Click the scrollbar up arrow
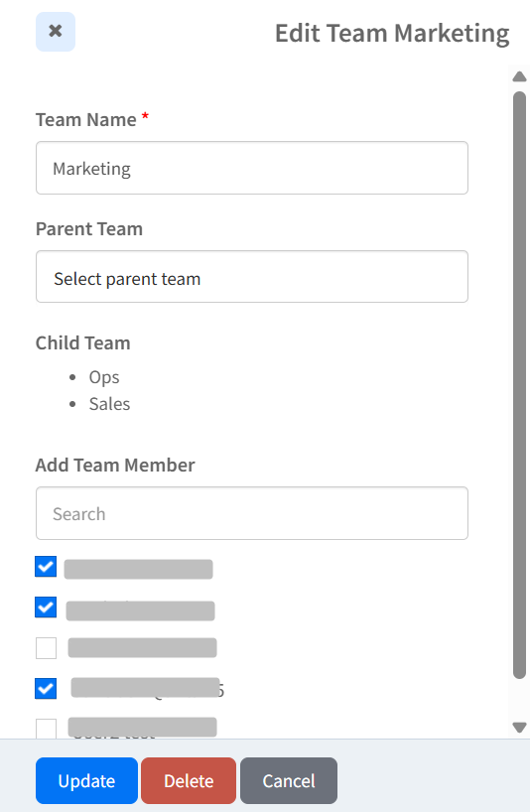 [519, 77]
